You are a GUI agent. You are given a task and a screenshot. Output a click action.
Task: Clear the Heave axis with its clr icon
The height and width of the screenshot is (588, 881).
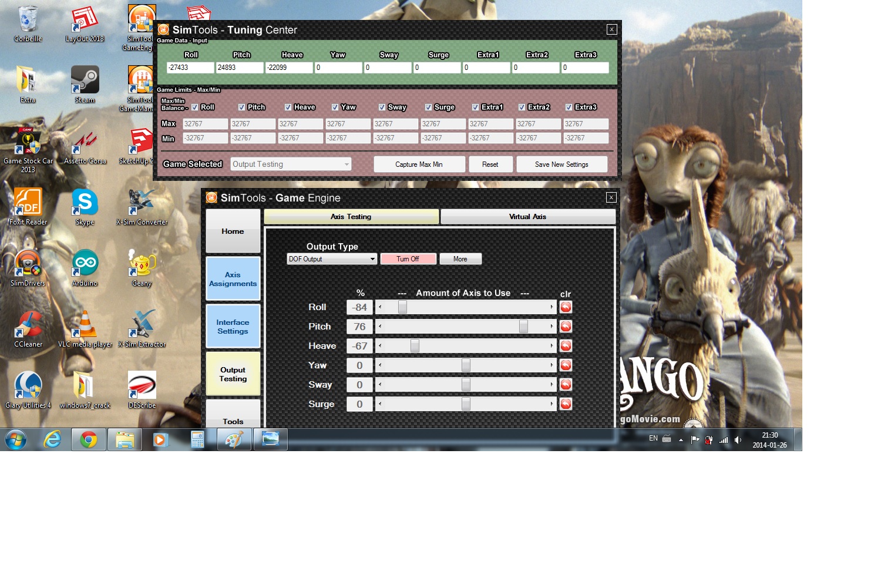click(x=566, y=345)
